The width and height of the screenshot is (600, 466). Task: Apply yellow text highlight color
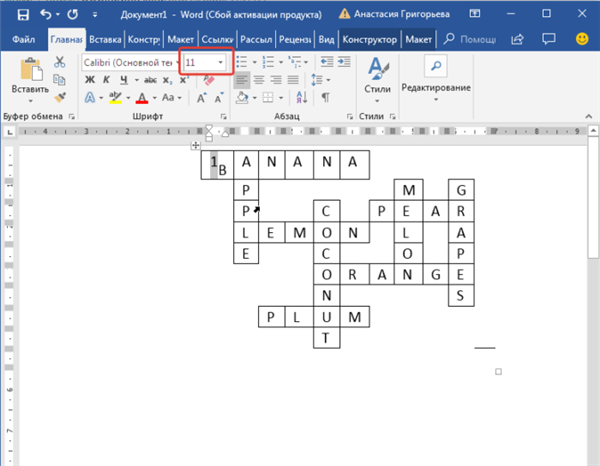click(x=115, y=98)
